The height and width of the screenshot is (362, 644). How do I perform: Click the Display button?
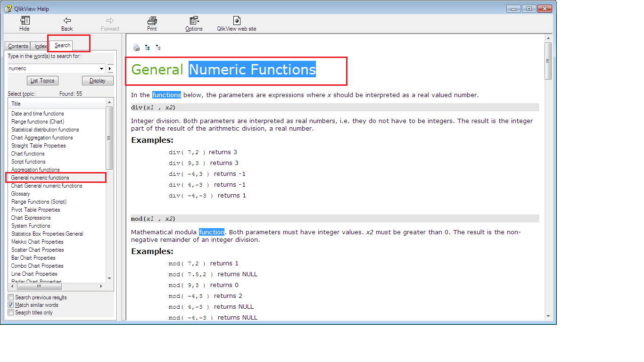tap(98, 81)
